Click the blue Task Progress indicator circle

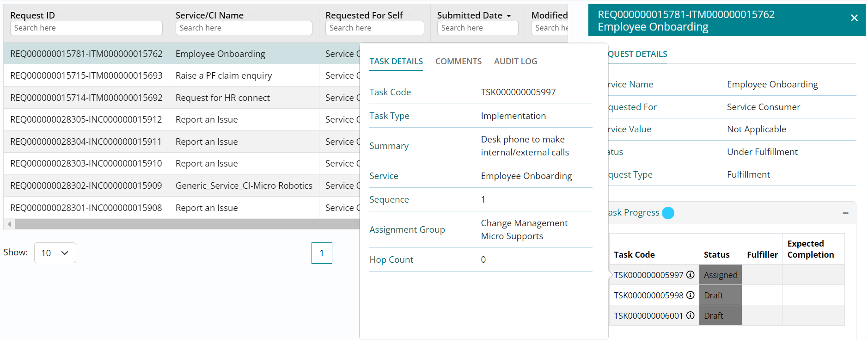pos(668,213)
